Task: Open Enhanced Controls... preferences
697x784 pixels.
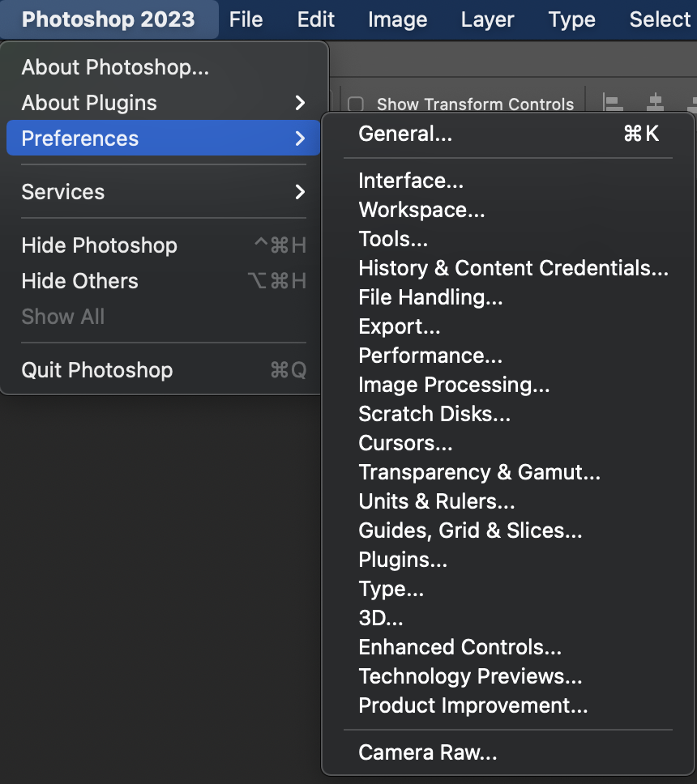Action: tap(508, 647)
